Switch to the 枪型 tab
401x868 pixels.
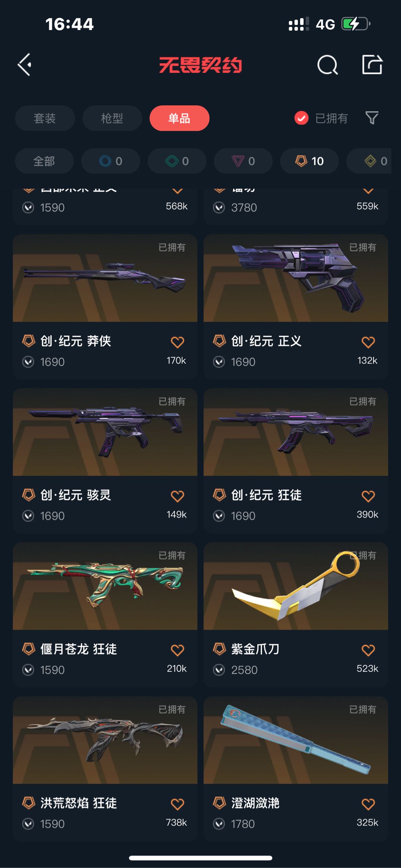tap(112, 118)
